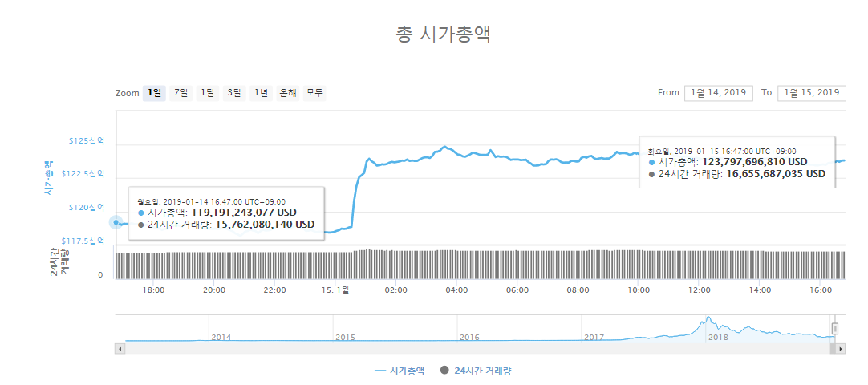The image size is (868, 385).
Task: Click the navigator scrollbar right arrow
Action: (841, 349)
